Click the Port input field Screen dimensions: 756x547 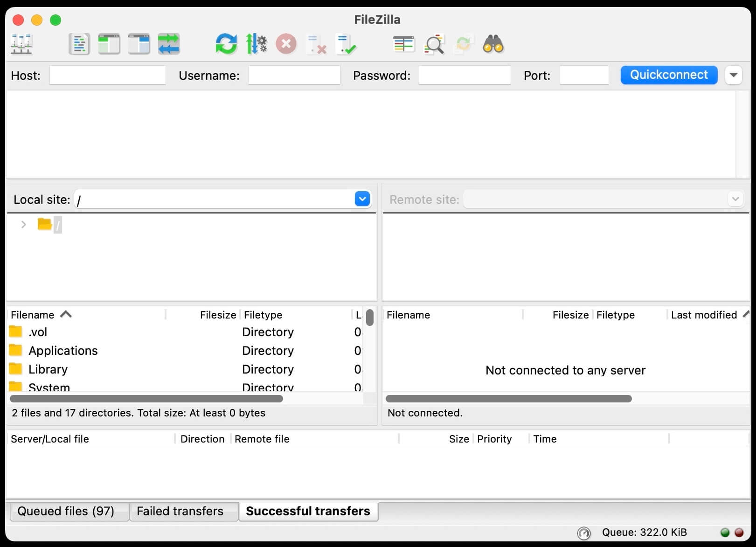pos(584,75)
